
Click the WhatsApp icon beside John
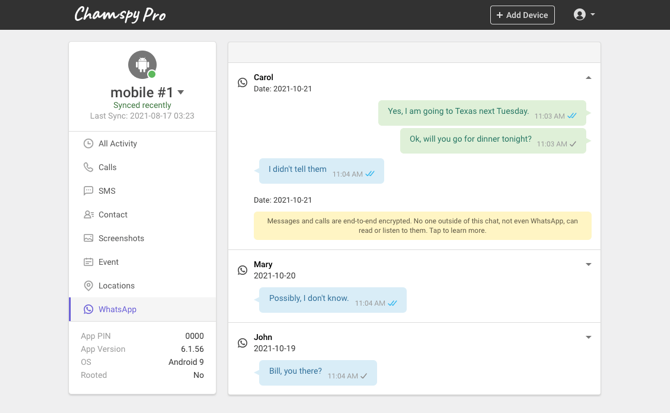[242, 343]
